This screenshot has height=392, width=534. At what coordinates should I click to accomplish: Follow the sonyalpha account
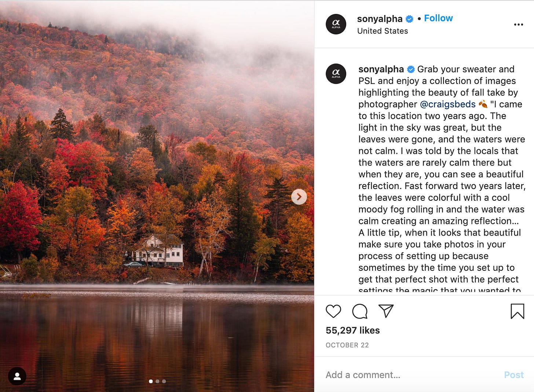pyautogui.click(x=439, y=18)
